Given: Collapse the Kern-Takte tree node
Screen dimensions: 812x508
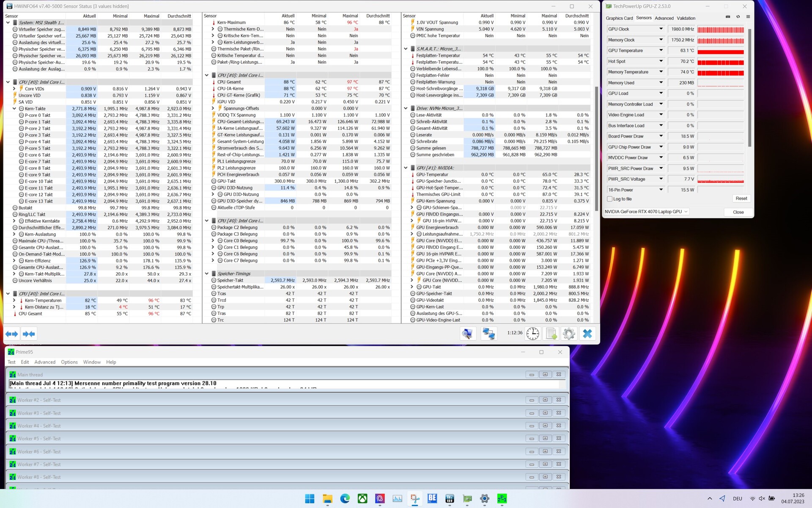Looking at the screenshot, I should 14,109.
